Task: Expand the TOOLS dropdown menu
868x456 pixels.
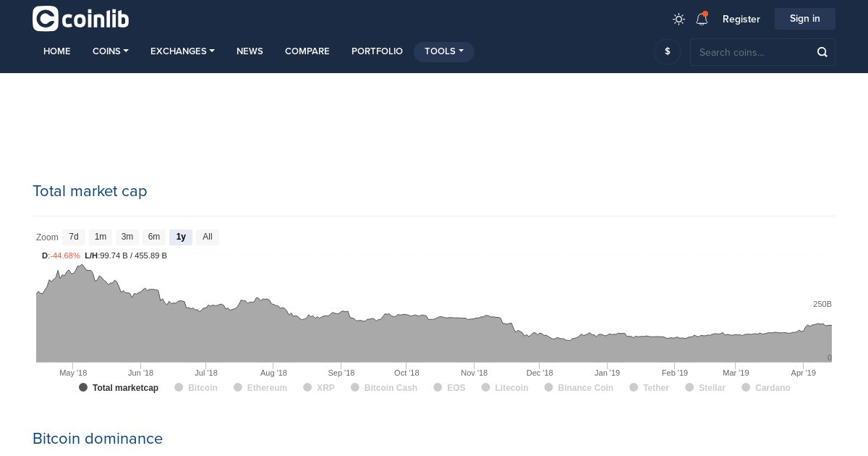Action: tap(444, 51)
